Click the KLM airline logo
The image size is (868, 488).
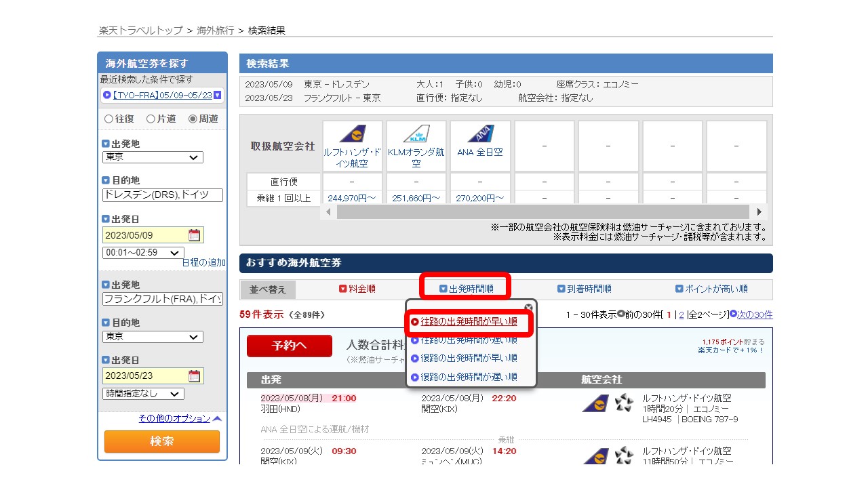416,134
